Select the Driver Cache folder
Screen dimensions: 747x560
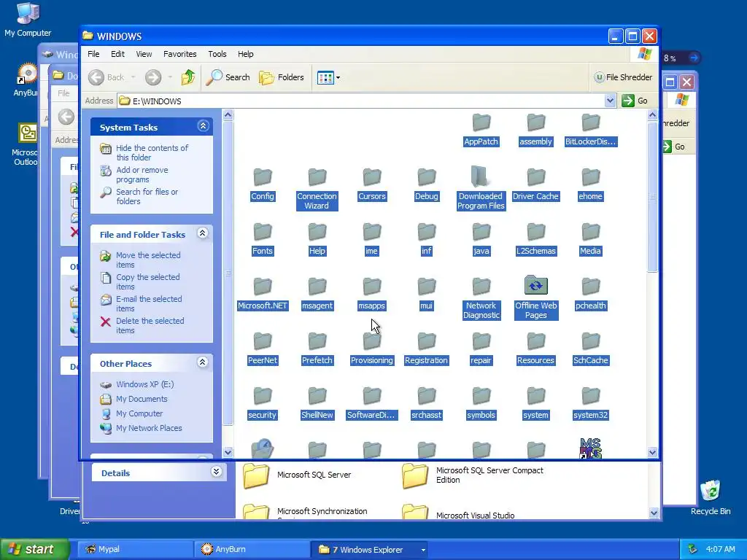coord(535,184)
